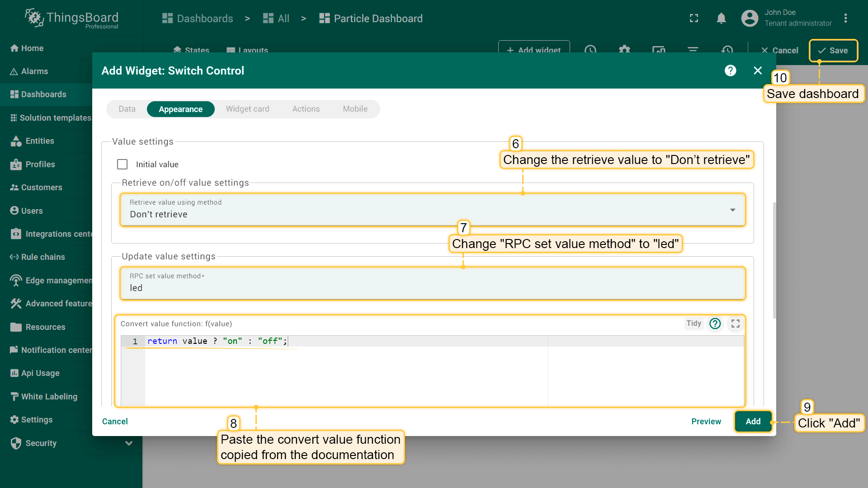Open the Actions tab
The image size is (868, 488).
(306, 109)
